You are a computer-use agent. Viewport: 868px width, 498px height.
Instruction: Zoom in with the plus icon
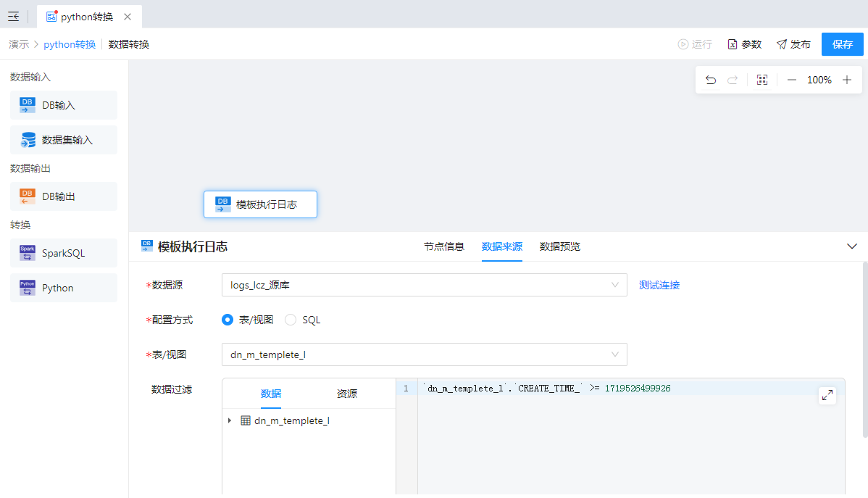(847, 80)
